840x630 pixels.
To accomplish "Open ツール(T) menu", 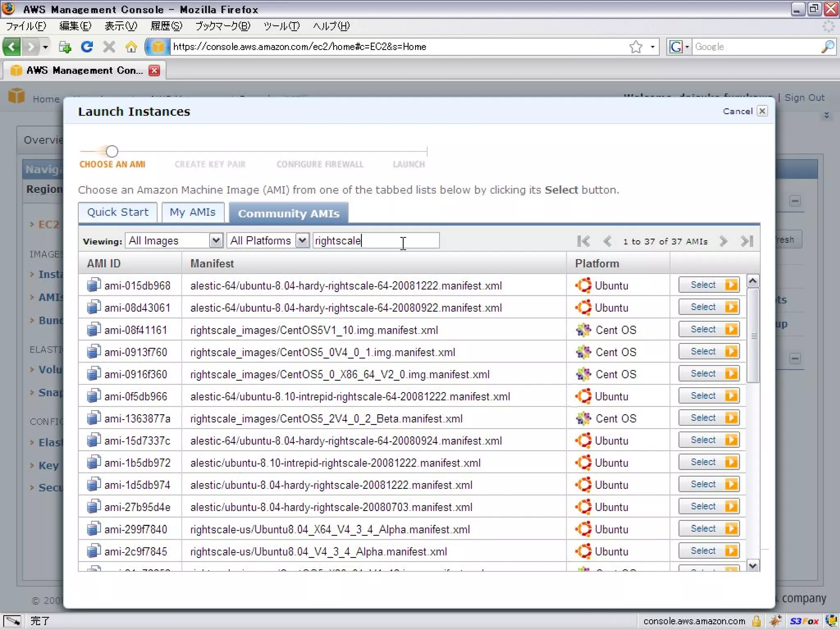I will 281,26.
